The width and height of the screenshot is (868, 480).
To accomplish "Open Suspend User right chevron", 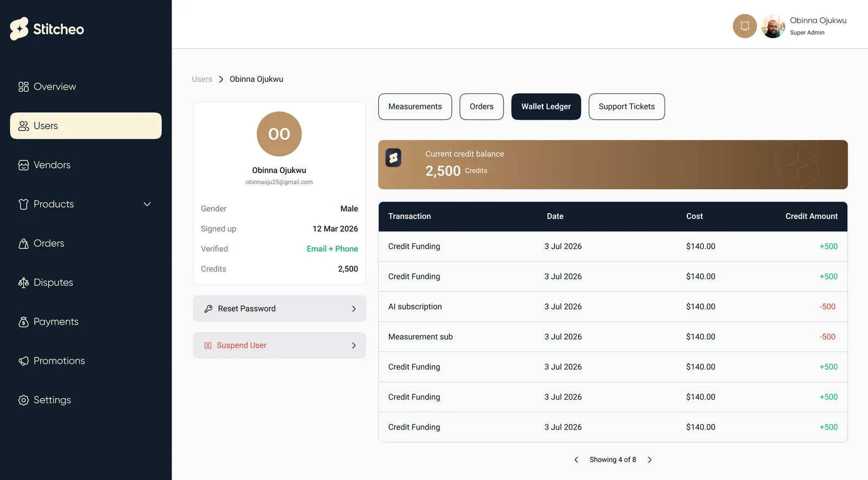I will 354,345.
